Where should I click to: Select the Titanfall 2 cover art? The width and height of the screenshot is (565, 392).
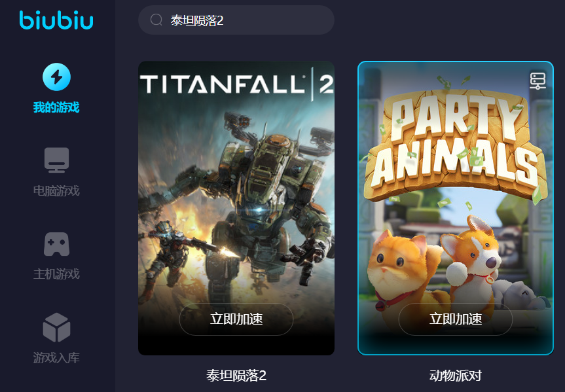pyautogui.click(x=236, y=208)
